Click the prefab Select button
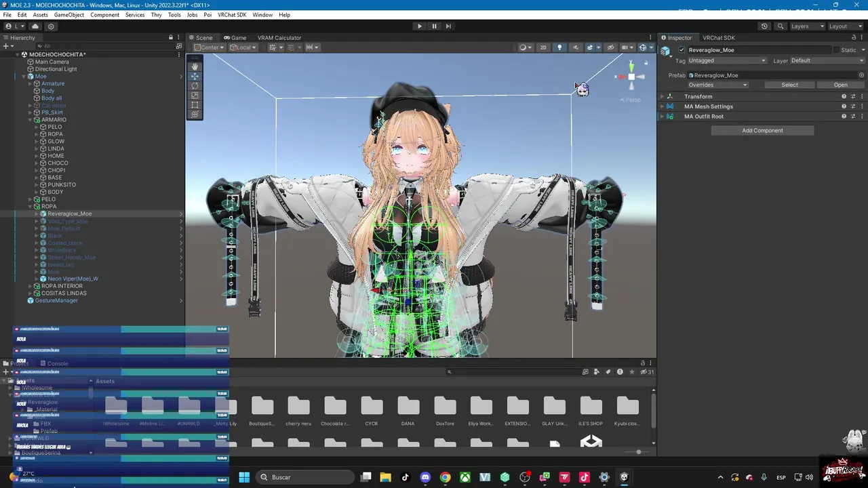Image resolution: width=868 pixels, height=488 pixels. point(789,85)
